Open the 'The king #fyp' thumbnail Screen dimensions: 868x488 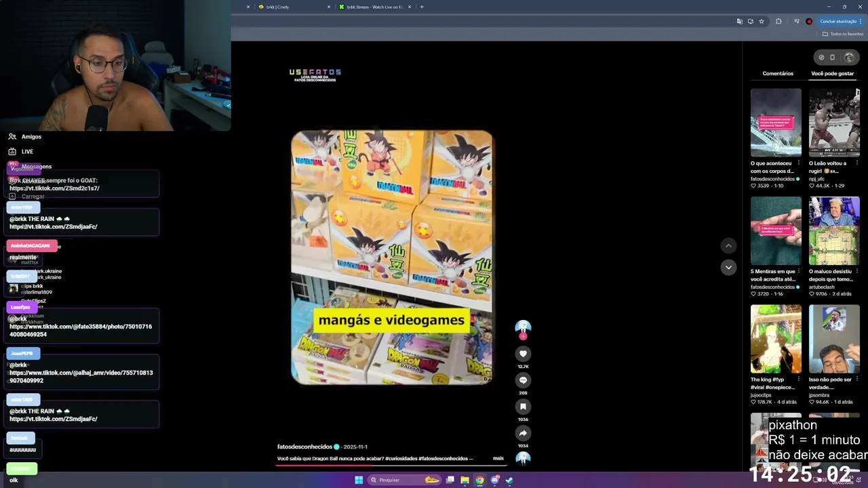(776, 339)
